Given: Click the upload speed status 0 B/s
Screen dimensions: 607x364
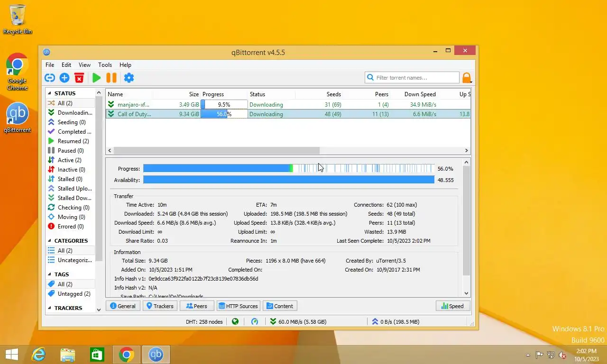Looking at the screenshot, I should pyautogui.click(x=396, y=322).
